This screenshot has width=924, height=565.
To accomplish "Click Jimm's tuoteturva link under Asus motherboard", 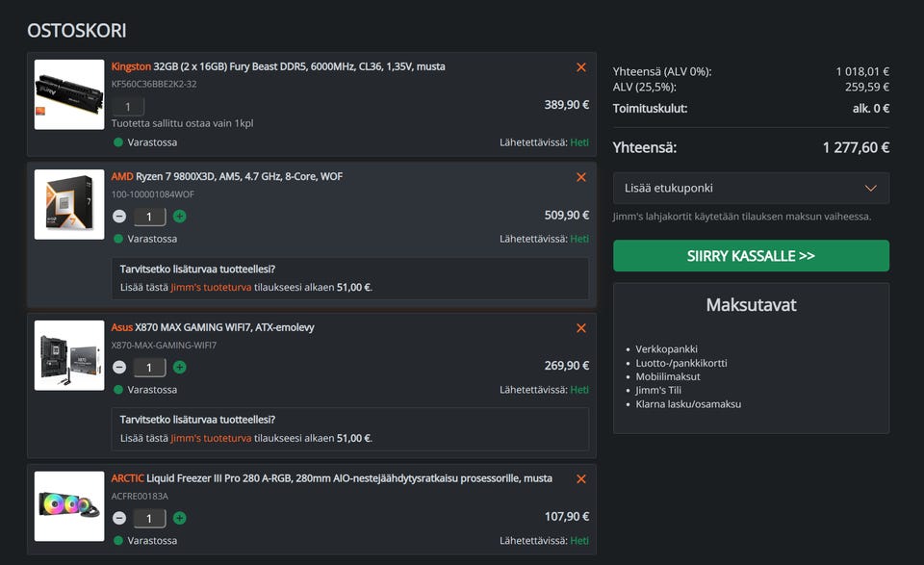I will tap(211, 438).
